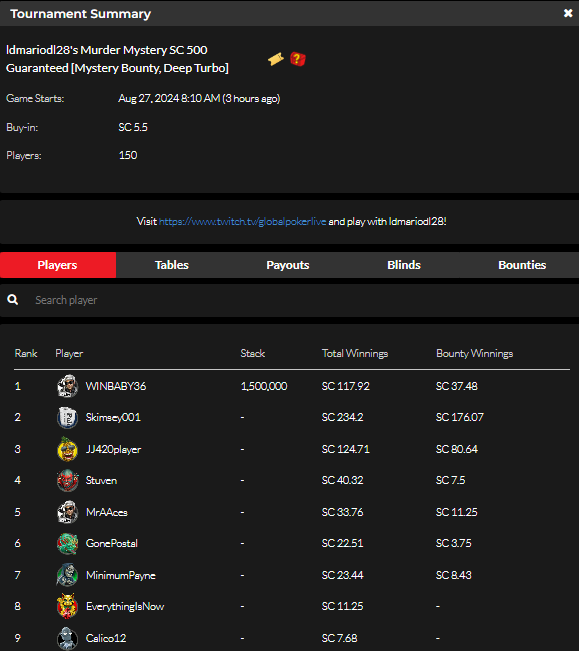This screenshot has height=651, width=579.
Task: Switch to the Tables tab
Action: click(x=172, y=265)
